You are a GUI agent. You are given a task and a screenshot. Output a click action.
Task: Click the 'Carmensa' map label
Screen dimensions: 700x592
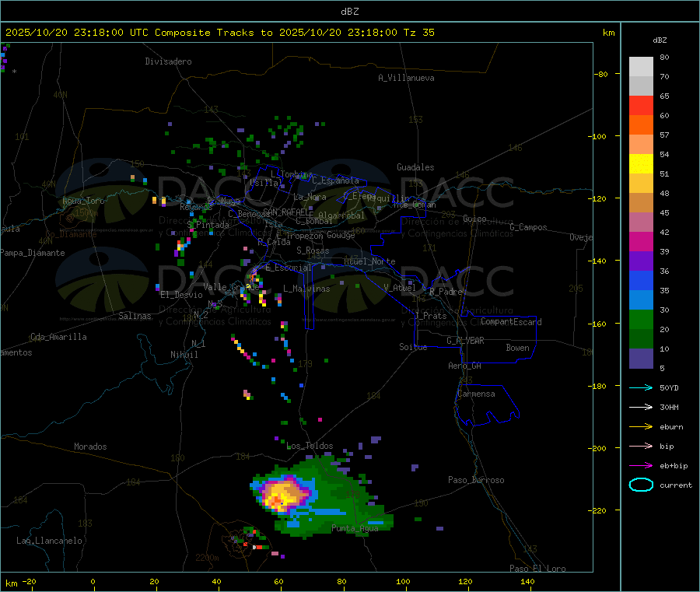click(x=476, y=394)
